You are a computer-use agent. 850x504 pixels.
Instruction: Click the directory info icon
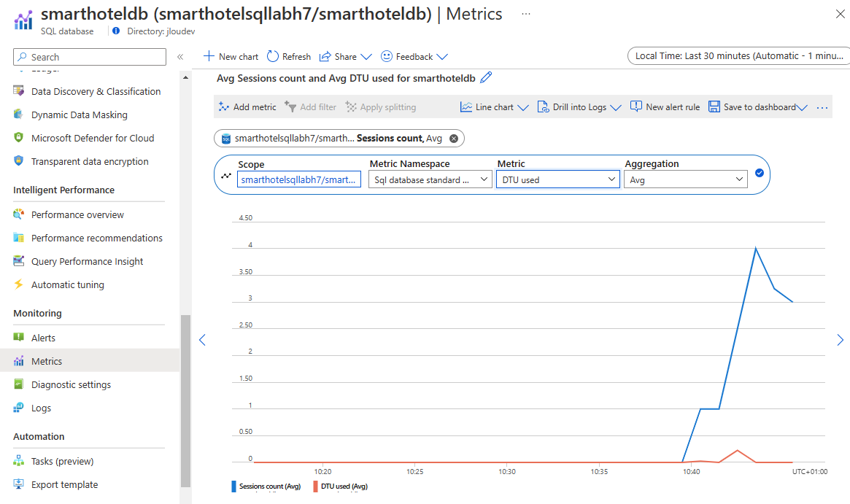[116, 31]
